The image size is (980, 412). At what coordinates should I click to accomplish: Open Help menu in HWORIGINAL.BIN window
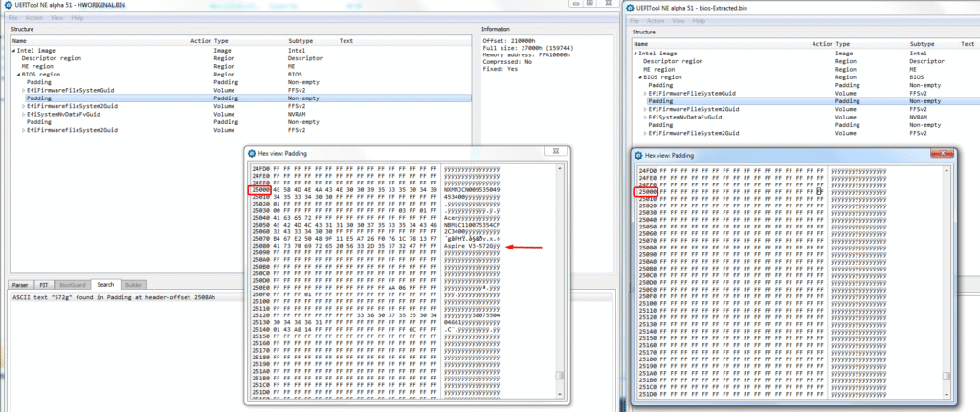78,18
